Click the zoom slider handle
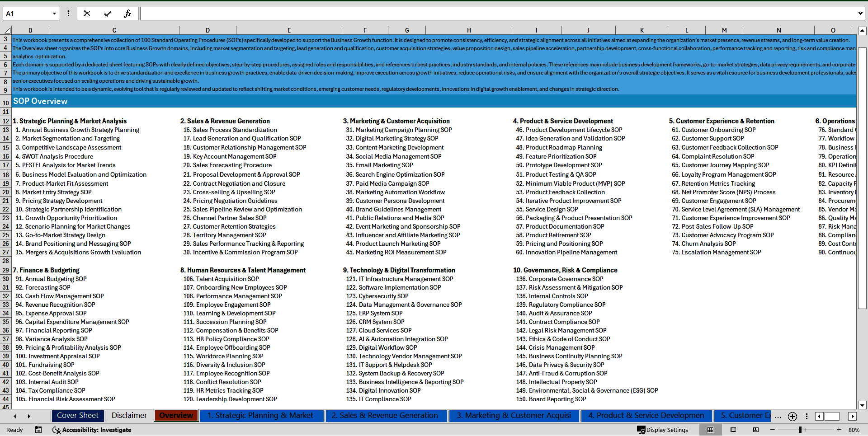The height and width of the screenshot is (436, 868). tap(800, 430)
